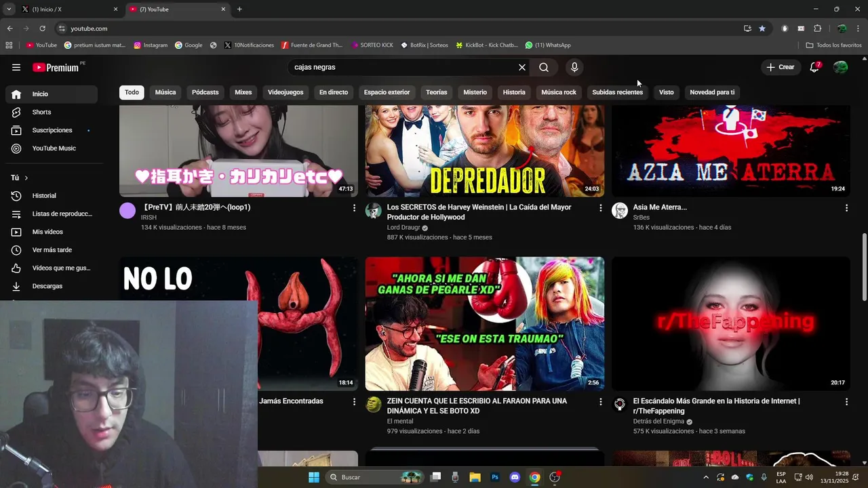This screenshot has height=488, width=868.
Task: Open Listas de reproducción in the sidebar
Action: [x=52, y=213]
